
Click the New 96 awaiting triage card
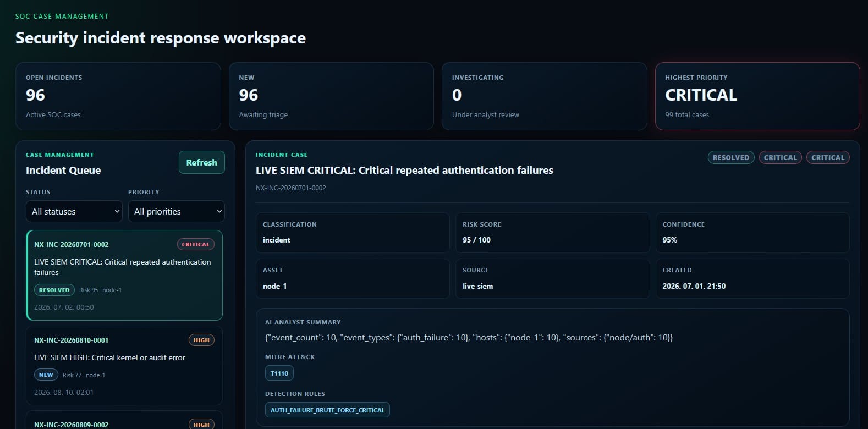331,96
